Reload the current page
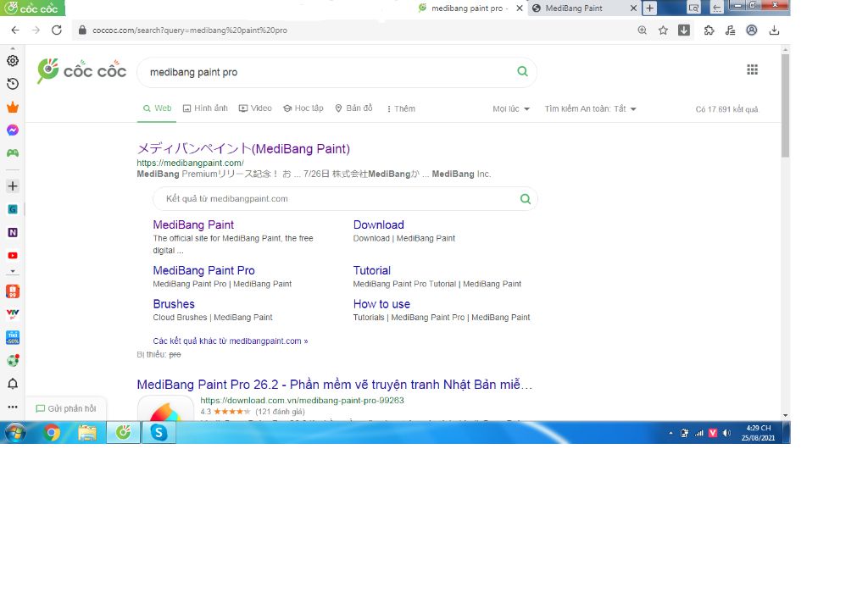This screenshot has height=593, width=868. click(x=57, y=30)
